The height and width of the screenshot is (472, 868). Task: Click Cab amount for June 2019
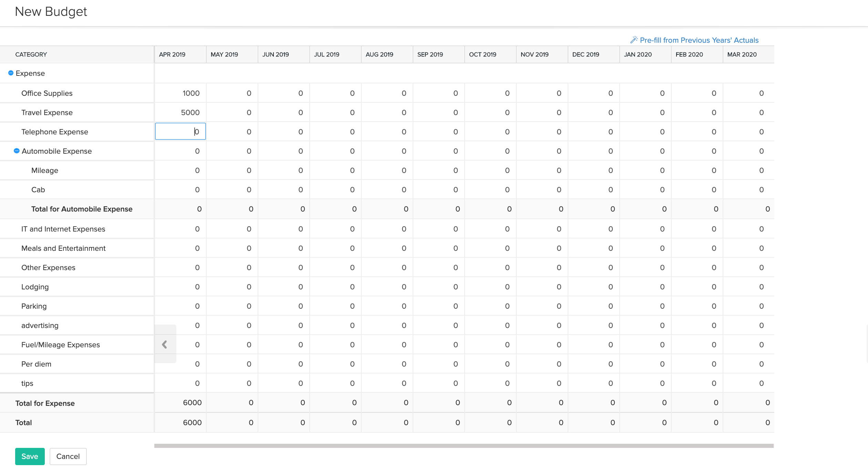pos(284,190)
